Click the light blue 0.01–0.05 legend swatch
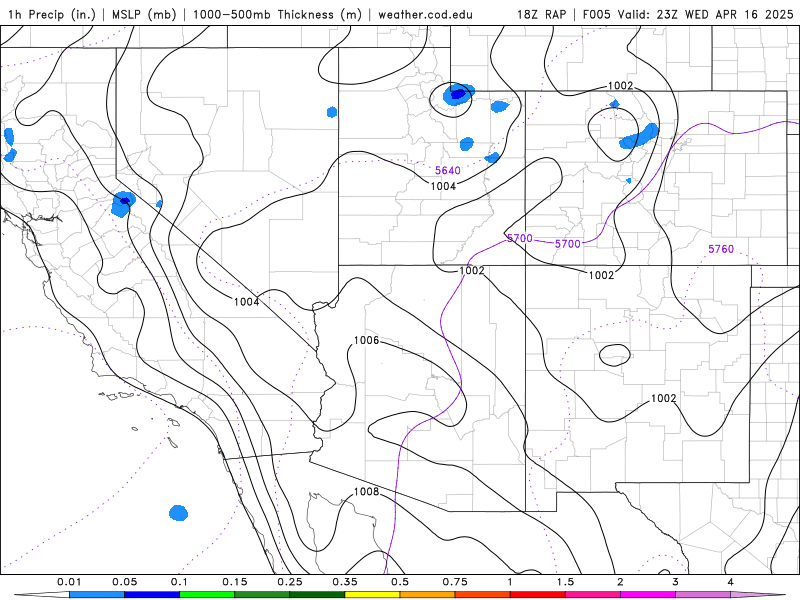 point(97,595)
